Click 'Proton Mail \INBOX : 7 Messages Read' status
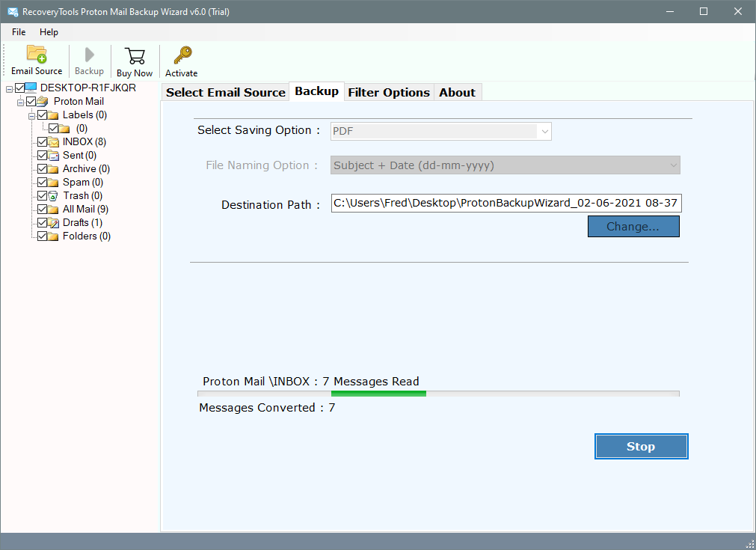 (311, 382)
